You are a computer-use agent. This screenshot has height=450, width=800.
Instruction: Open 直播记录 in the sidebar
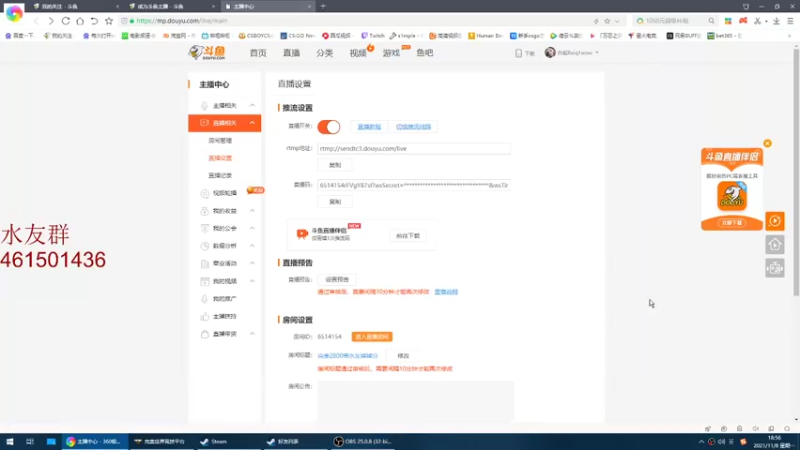pos(220,176)
